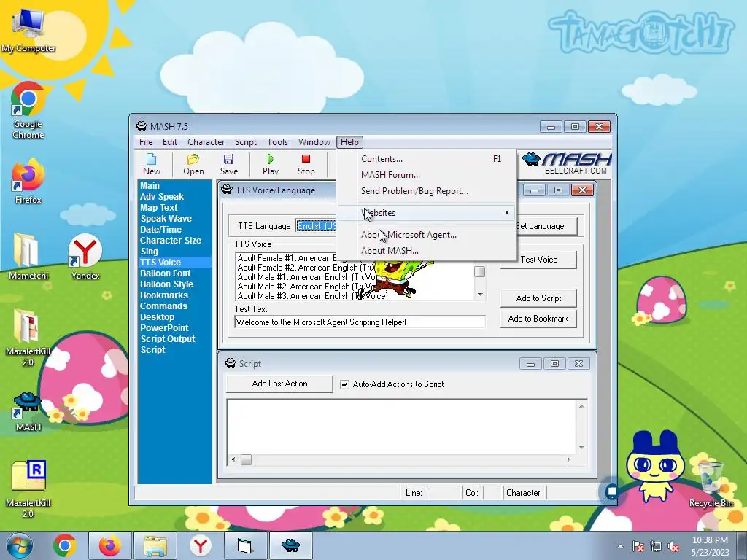Open the File menu
Image resolution: width=747 pixels, height=560 pixels.
pyautogui.click(x=146, y=142)
